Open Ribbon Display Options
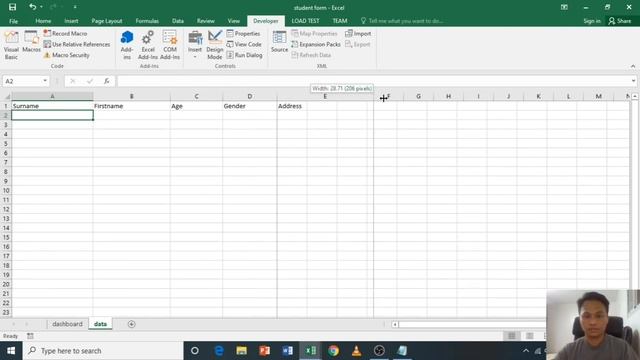Viewport: 640px width, 360px height. tap(564, 7)
